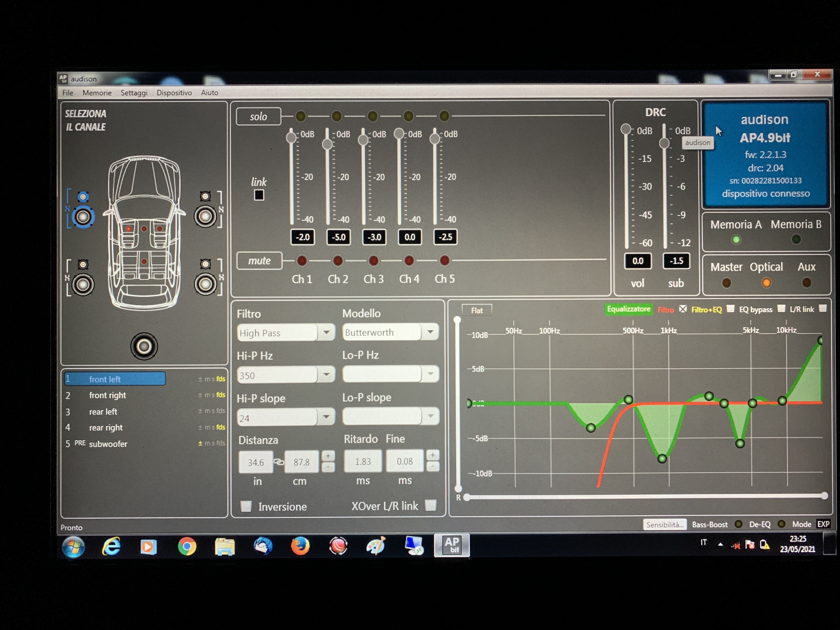Enable the Filtro+EQ checkbox
Viewport: 840px width, 630px height.
[730, 309]
